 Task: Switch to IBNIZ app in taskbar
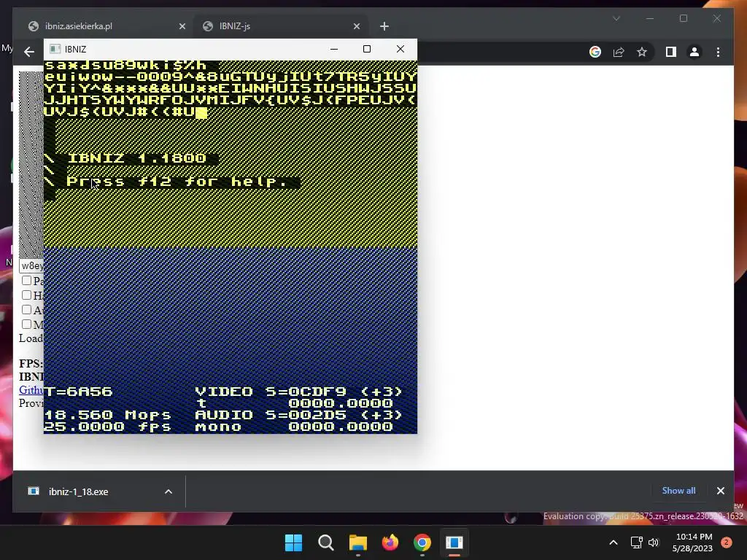(454, 542)
